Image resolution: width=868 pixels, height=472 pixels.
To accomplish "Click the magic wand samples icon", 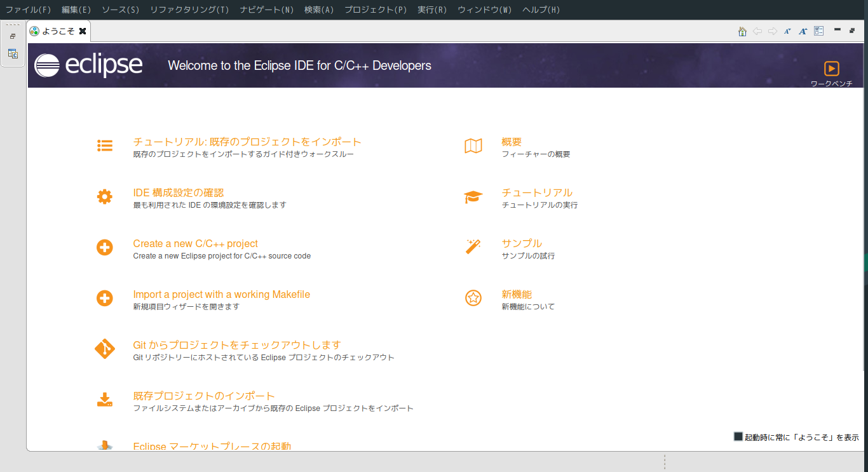I will coord(473,247).
